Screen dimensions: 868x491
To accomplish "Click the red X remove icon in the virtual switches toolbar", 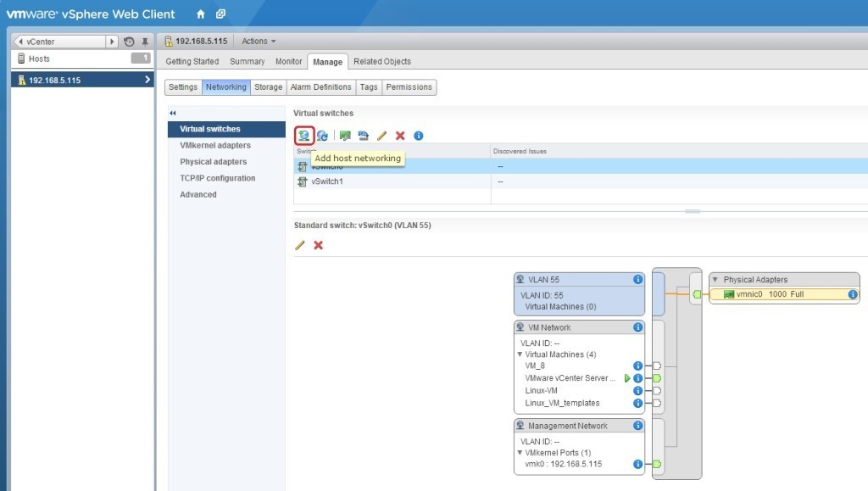I will point(400,136).
